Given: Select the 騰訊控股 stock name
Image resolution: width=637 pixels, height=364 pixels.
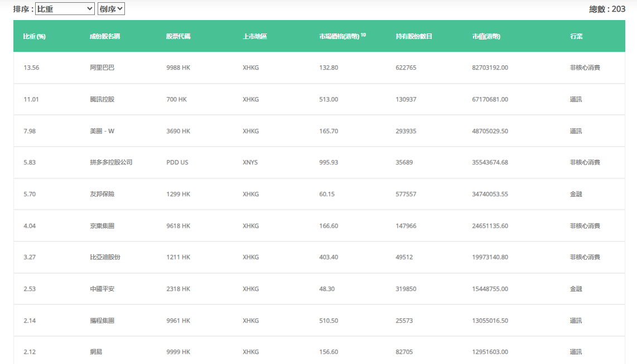Looking at the screenshot, I should coord(102,99).
